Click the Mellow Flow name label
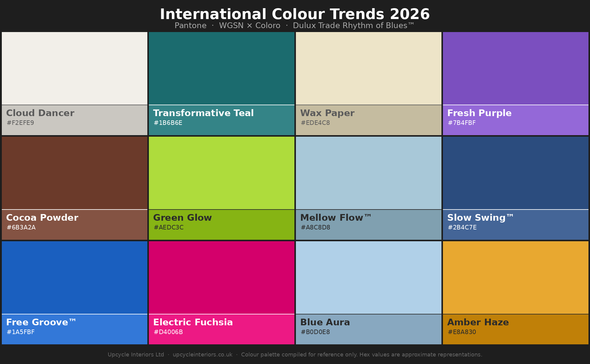 point(336,218)
